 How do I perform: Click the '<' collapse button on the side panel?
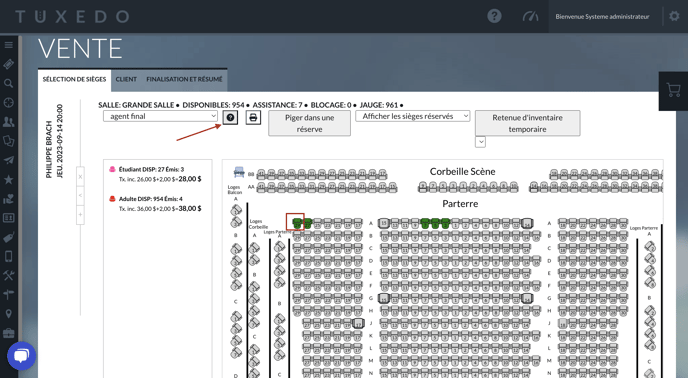point(80,195)
